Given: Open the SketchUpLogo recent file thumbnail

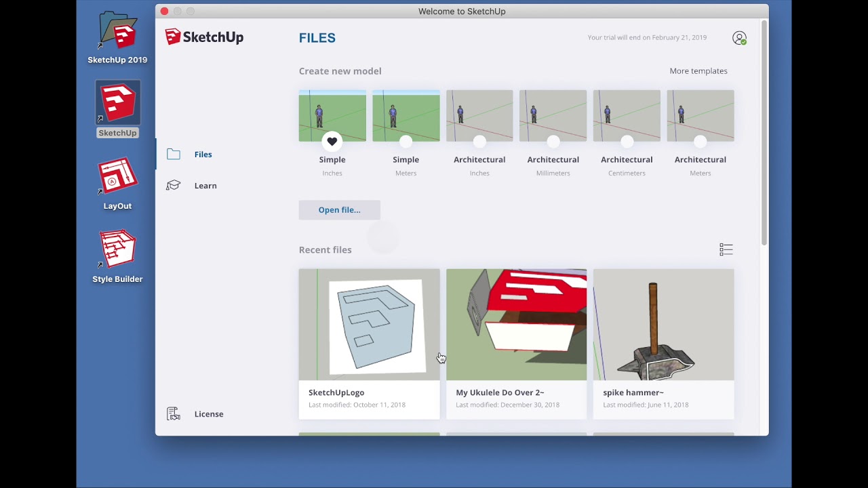Looking at the screenshot, I should 369,325.
